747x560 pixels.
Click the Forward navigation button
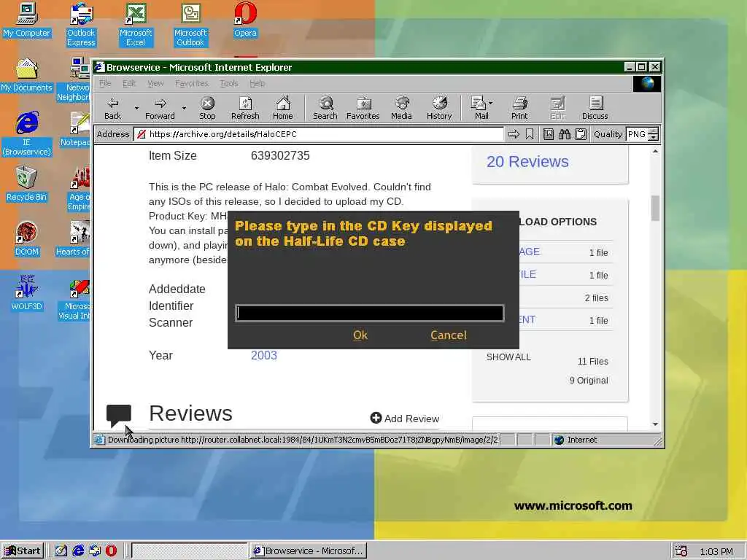pos(160,108)
